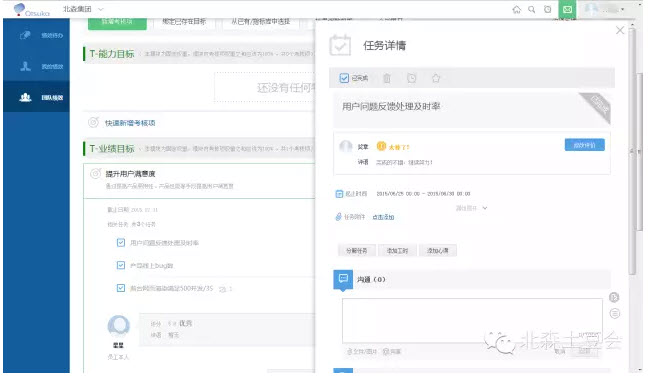Click target icon beside 提升用户满意度
This screenshot has width=648, height=378.
point(95,174)
